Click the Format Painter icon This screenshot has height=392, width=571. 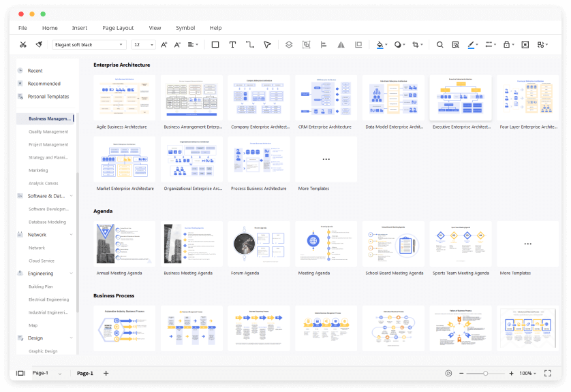click(39, 44)
